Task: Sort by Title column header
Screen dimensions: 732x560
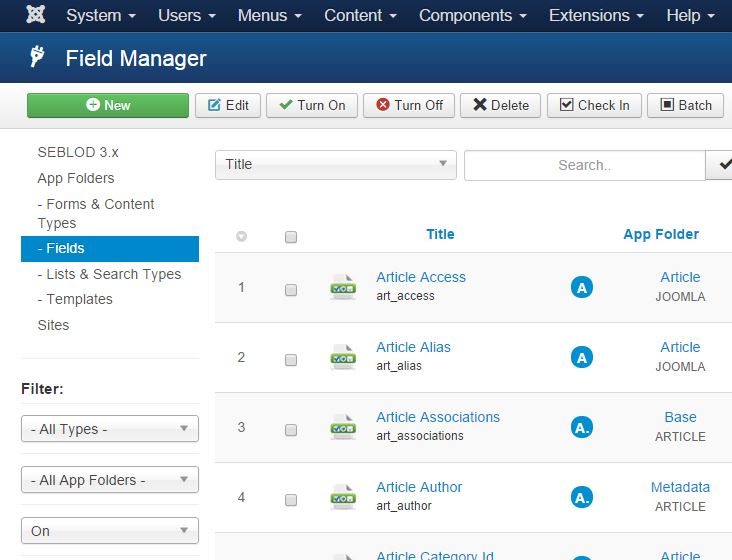Action: tap(440, 234)
